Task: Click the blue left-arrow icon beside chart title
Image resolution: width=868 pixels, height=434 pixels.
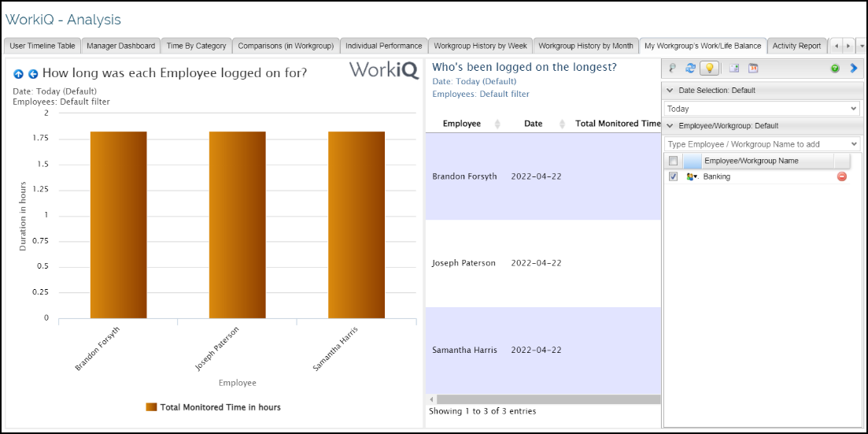Action: [x=33, y=74]
